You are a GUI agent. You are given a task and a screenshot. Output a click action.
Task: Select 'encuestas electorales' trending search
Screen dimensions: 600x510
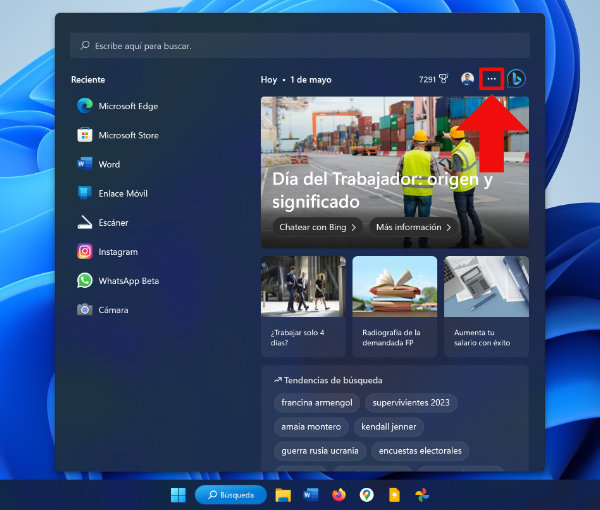click(x=420, y=451)
